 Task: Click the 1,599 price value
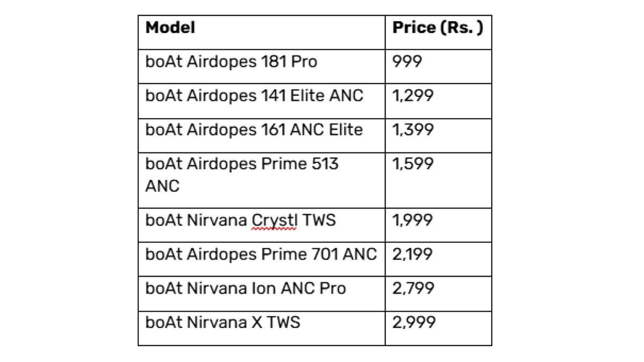coord(413,164)
